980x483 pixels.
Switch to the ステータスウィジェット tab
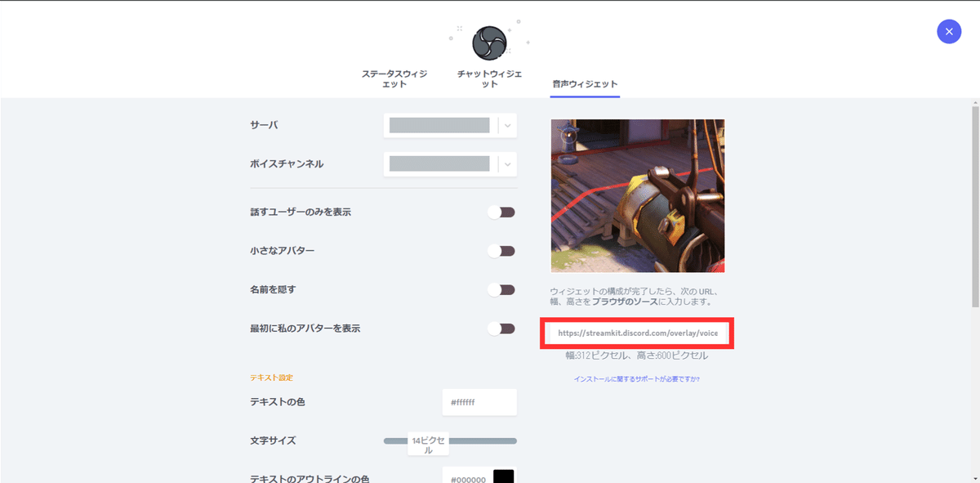tap(394, 78)
